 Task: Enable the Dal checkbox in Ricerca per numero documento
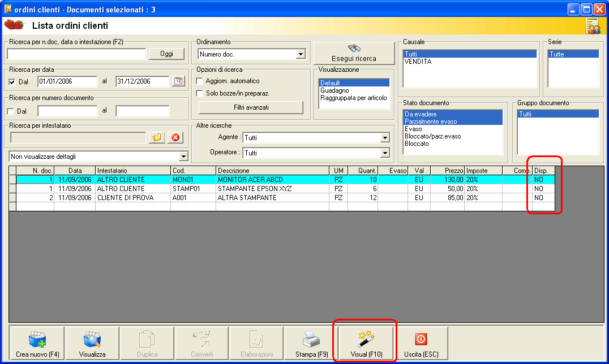11,111
